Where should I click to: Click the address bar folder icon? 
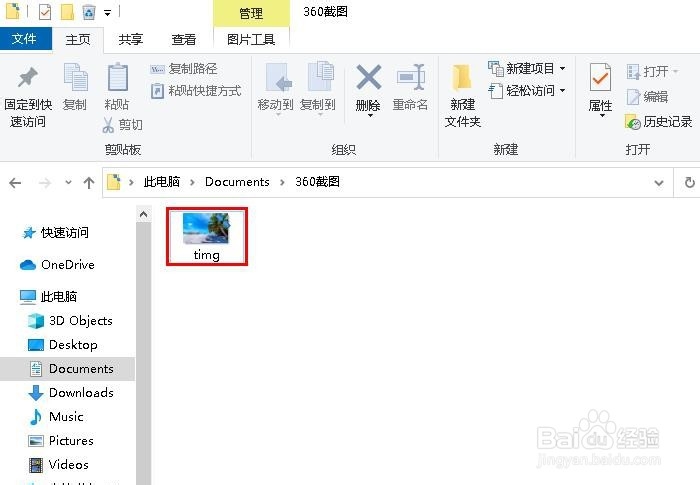(x=114, y=182)
